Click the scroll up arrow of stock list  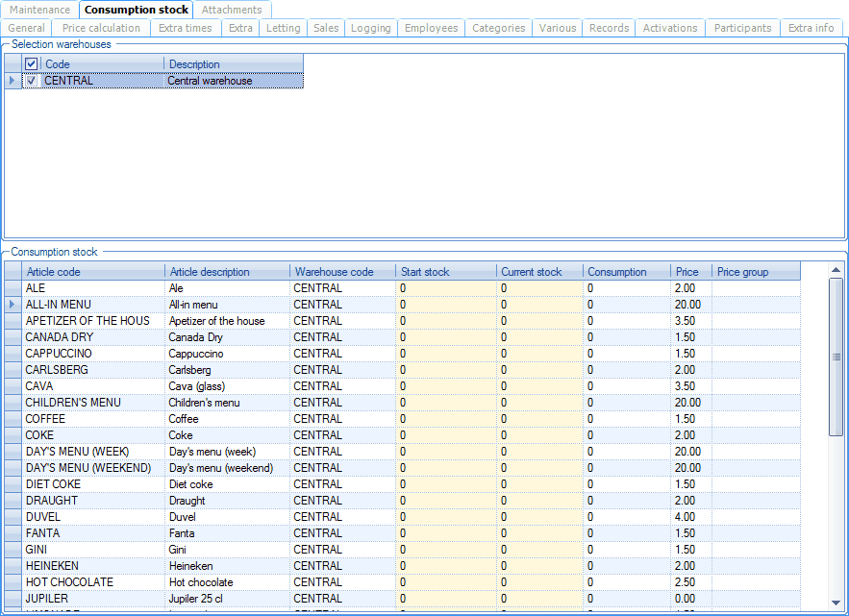pos(837,271)
